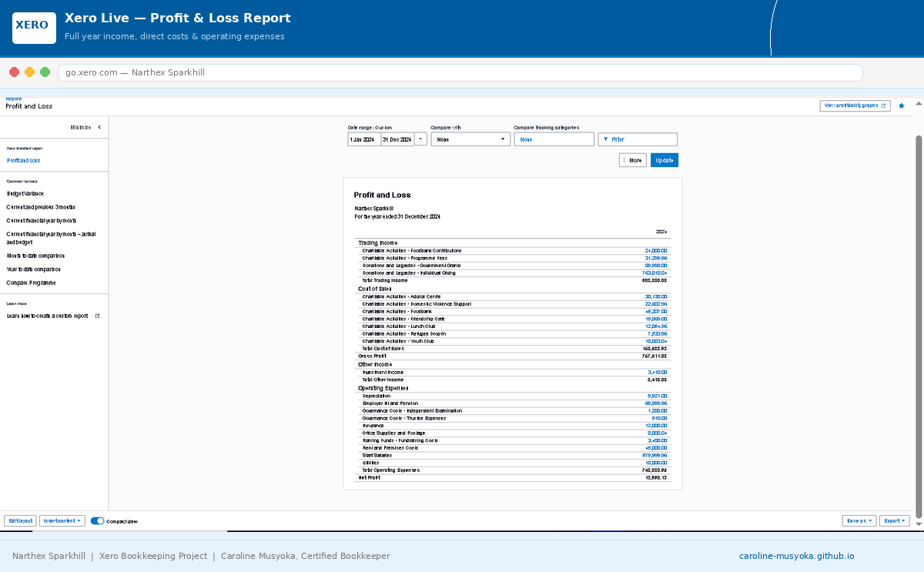Click the XERO logo in the banner
Viewport: 924px width, 572px height.
tap(34, 28)
